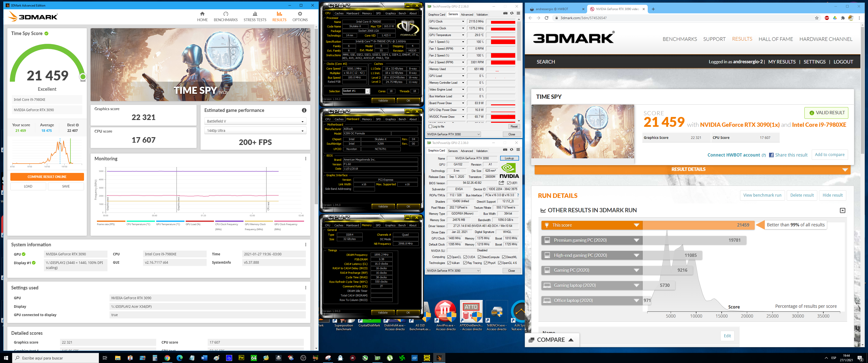
Task: Open Word from Windows taskbar
Action: 204,358
